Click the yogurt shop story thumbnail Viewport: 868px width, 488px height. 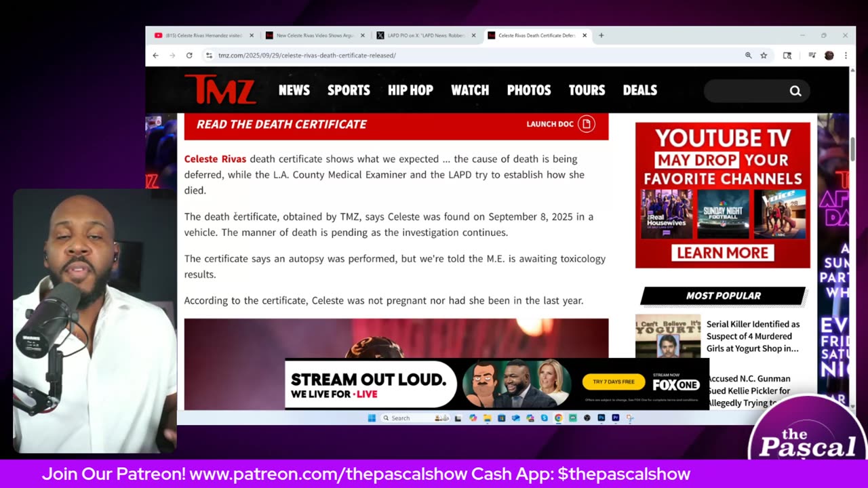click(668, 336)
